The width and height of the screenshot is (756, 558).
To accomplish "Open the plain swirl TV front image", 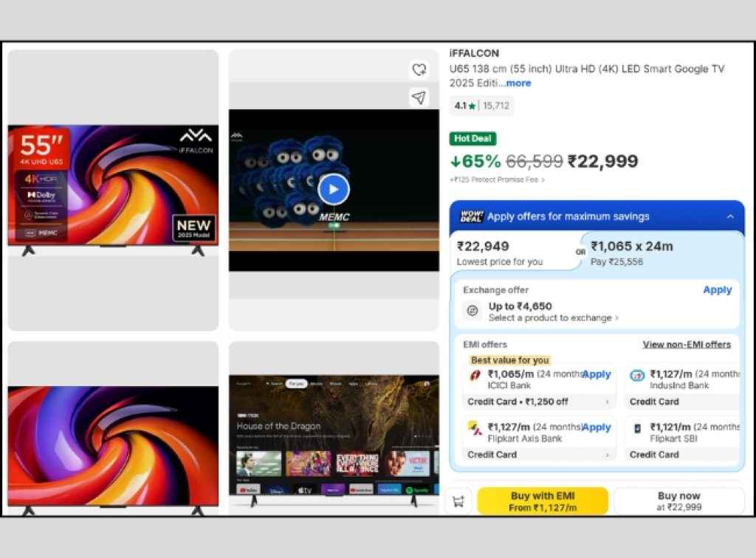I will (113, 429).
